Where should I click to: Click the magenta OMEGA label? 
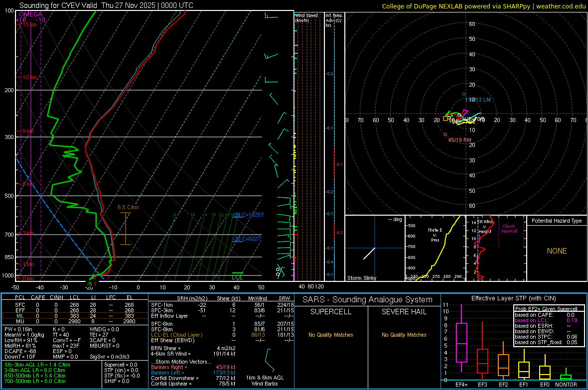pyautogui.click(x=31, y=14)
